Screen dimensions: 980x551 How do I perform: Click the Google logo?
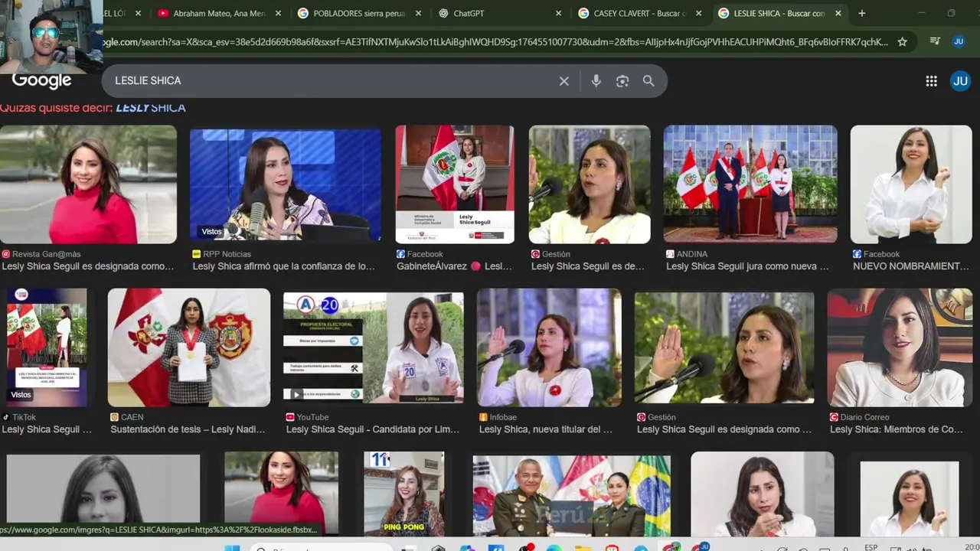tap(41, 80)
